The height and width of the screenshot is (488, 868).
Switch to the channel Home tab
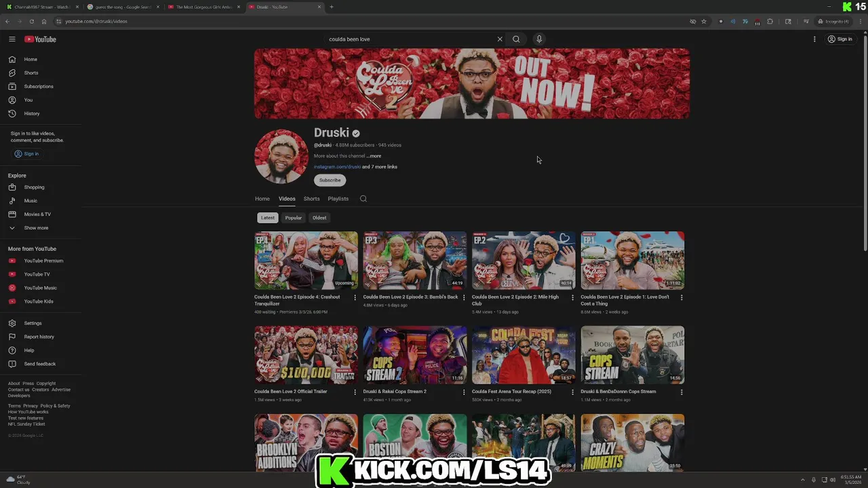click(262, 199)
